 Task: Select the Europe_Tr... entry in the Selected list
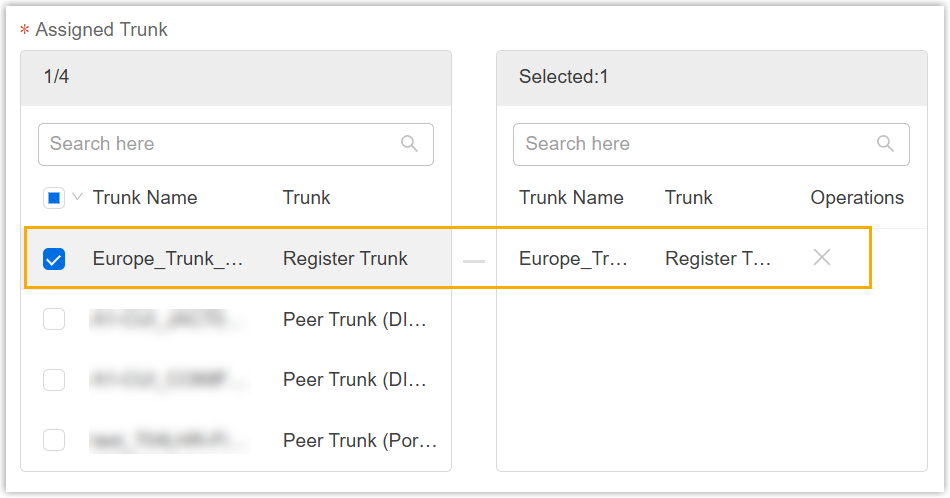pyautogui.click(x=573, y=259)
